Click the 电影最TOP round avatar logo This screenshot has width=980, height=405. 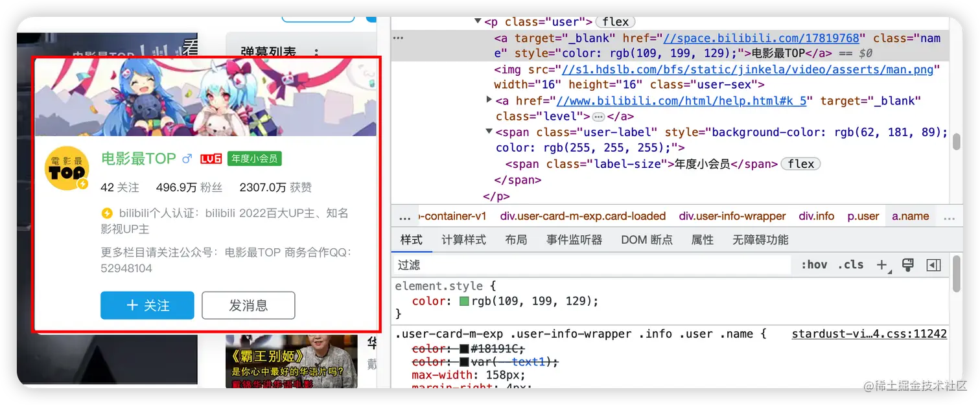(67, 168)
